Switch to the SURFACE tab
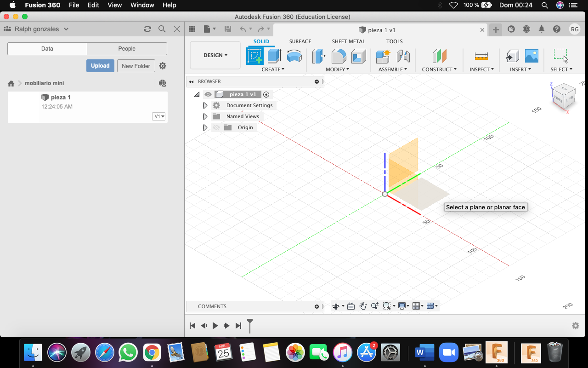This screenshot has width=588, height=368. pyautogui.click(x=300, y=41)
